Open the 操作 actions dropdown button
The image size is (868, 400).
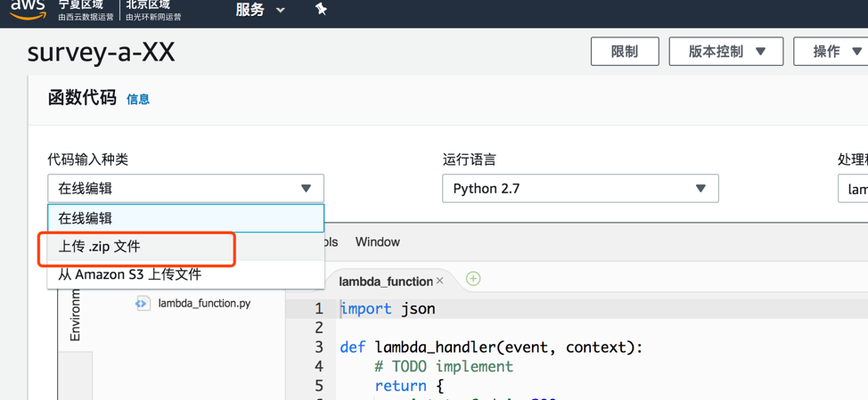click(831, 52)
